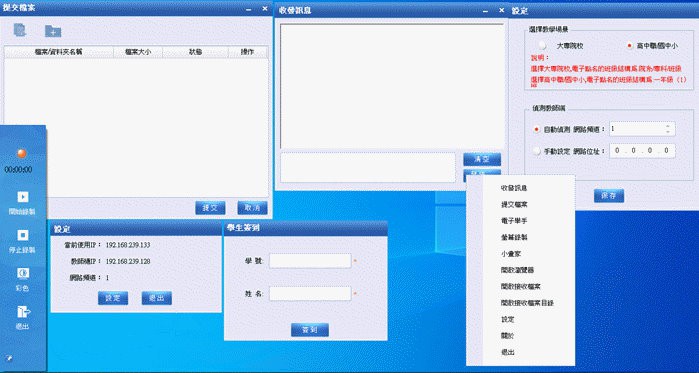Choose 退出 in the context menu
This screenshot has height=373, width=699.
(x=507, y=352)
